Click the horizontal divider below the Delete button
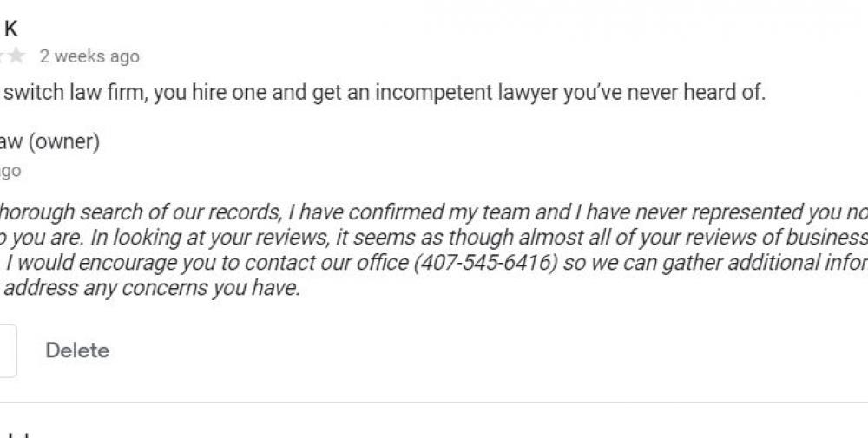The width and height of the screenshot is (868, 438). pos(434,403)
